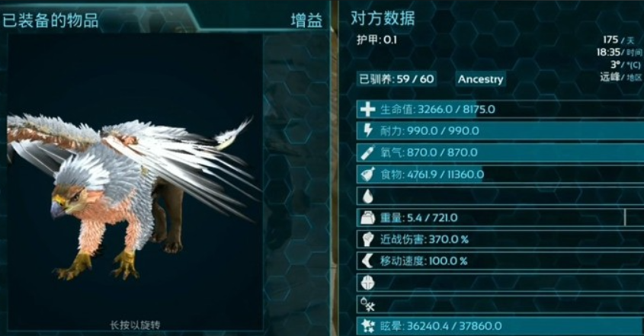Open the Ancestry button
Viewport: 644px width, 336px height.
pos(481,79)
